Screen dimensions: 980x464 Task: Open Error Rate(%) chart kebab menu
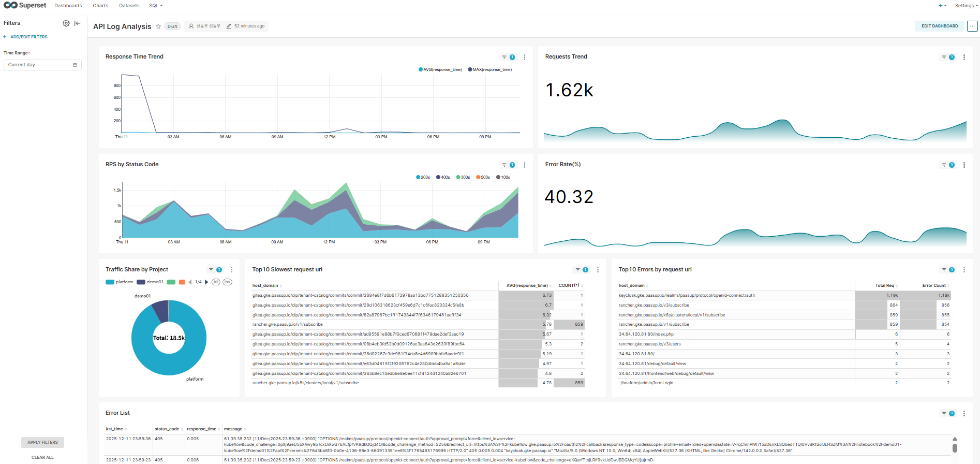click(964, 165)
